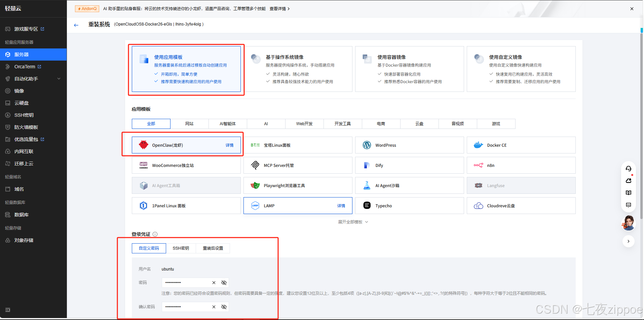644x320 pixels.
Task: Switch to the 音视频 template tab
Action: pos(458,124)
